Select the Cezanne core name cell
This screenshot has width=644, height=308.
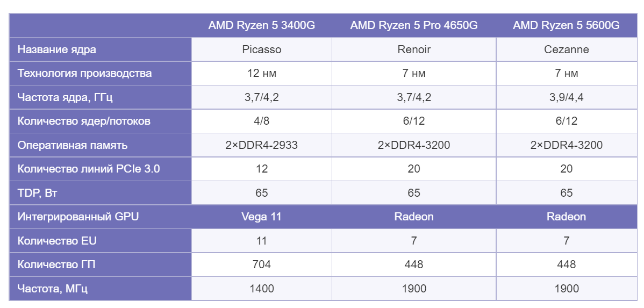566,49
